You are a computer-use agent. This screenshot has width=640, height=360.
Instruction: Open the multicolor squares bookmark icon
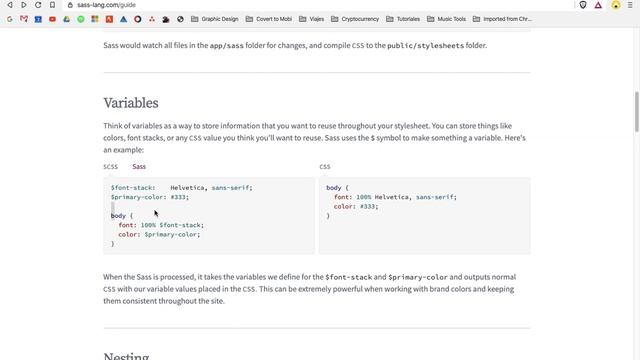pos(95,19)
